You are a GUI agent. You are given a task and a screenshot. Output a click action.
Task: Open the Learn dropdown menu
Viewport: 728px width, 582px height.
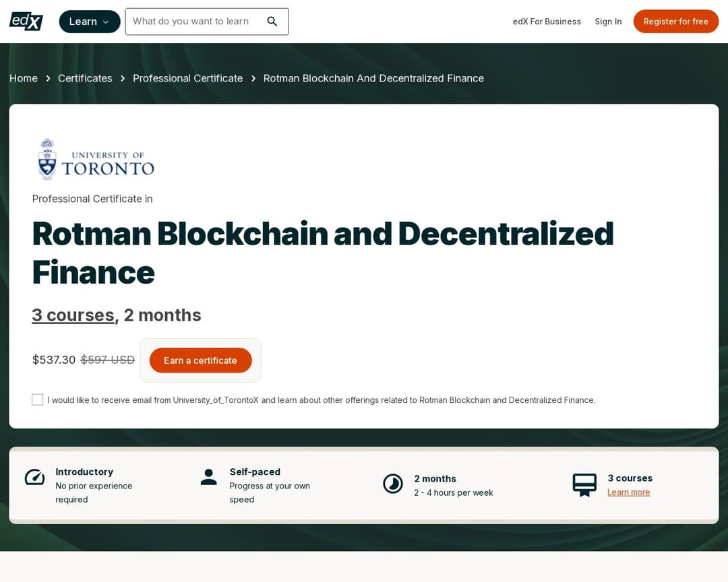(89, 21)
